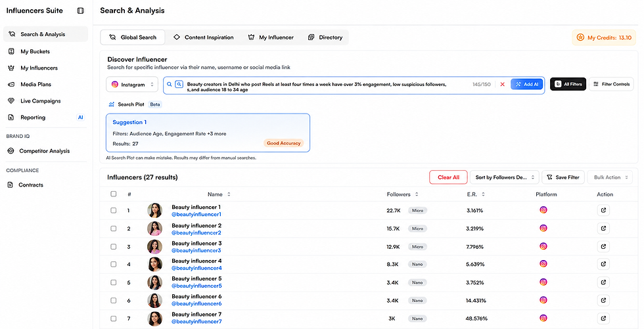Click the boxed AI search mode icon
The height and width of the screenshot is (329, 644).
[x=179, y=84]
